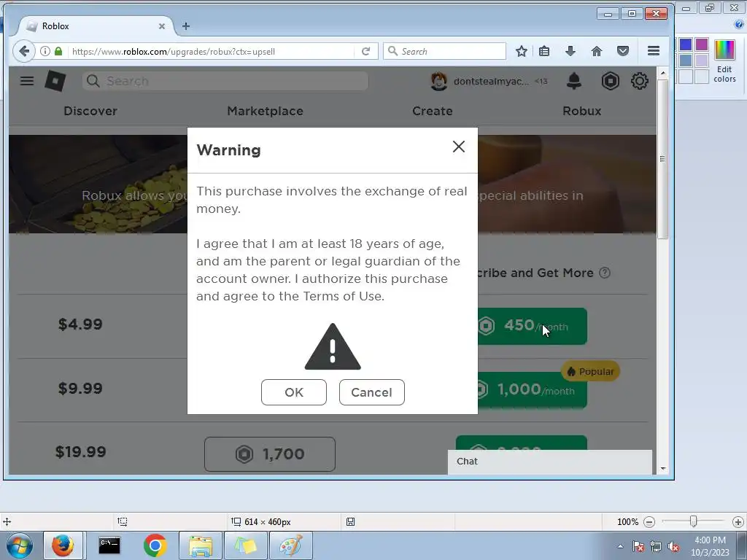Open dontstealmyac profile avatar
Viewport: 747px width, 560px height.
coord(438,82)
